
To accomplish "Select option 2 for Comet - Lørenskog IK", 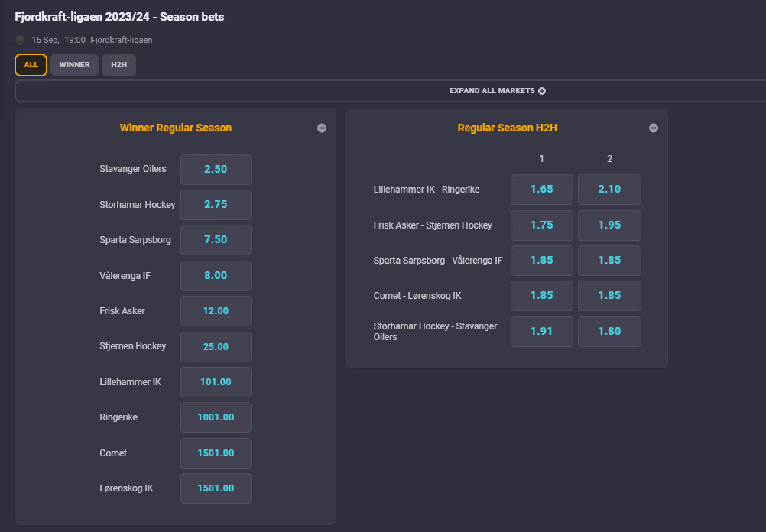I will [x=609, y=296].
